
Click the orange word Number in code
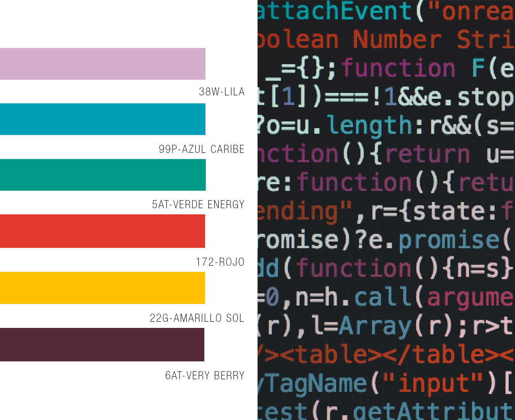coord(397,39)
